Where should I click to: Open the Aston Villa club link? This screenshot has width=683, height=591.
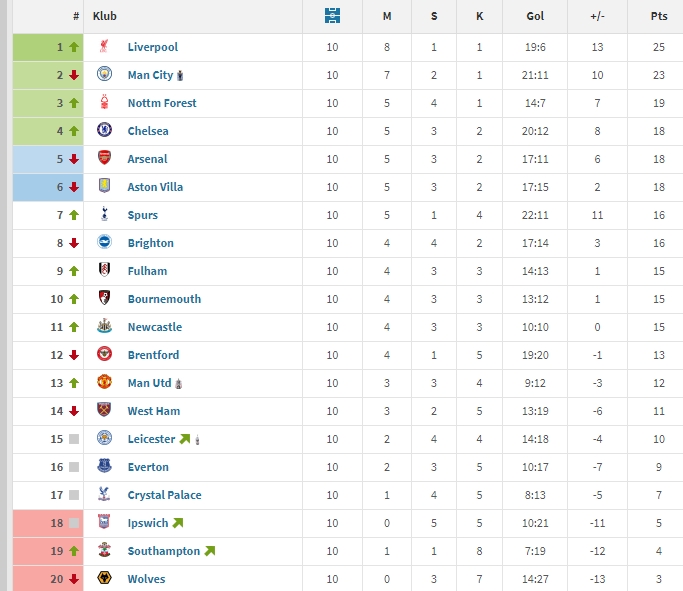(x=155, y=187)
